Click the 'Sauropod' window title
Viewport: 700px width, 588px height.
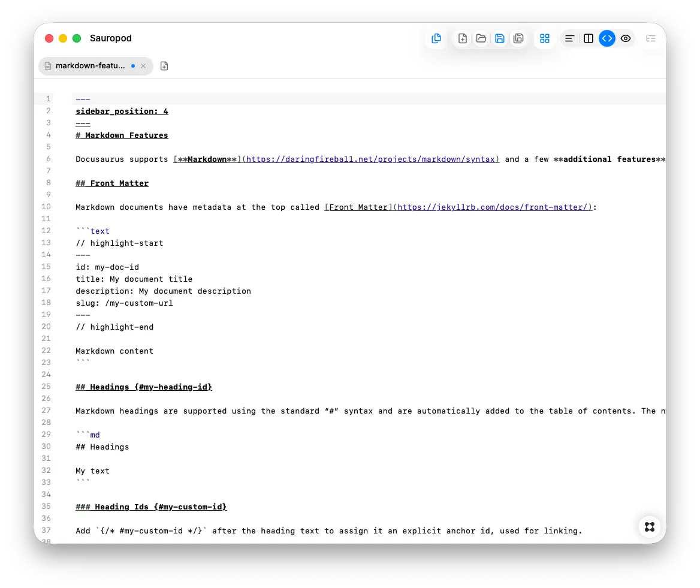[111, 38]
